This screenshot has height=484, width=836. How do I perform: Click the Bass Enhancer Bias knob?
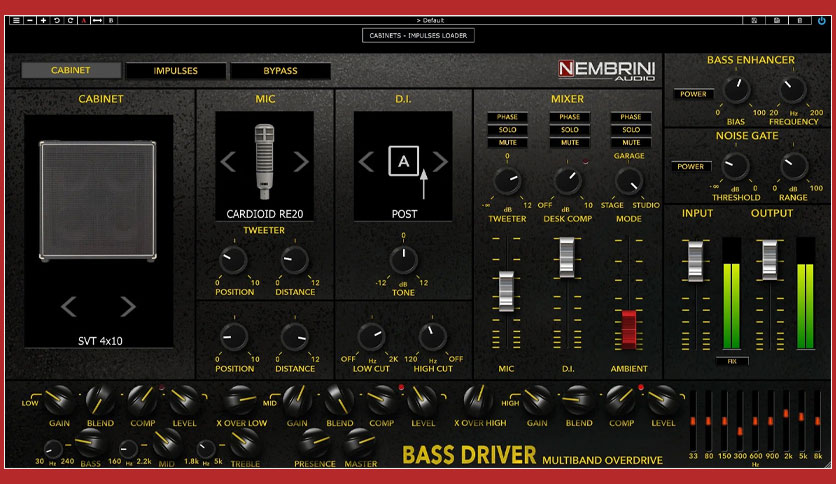(x=736, y=90)
